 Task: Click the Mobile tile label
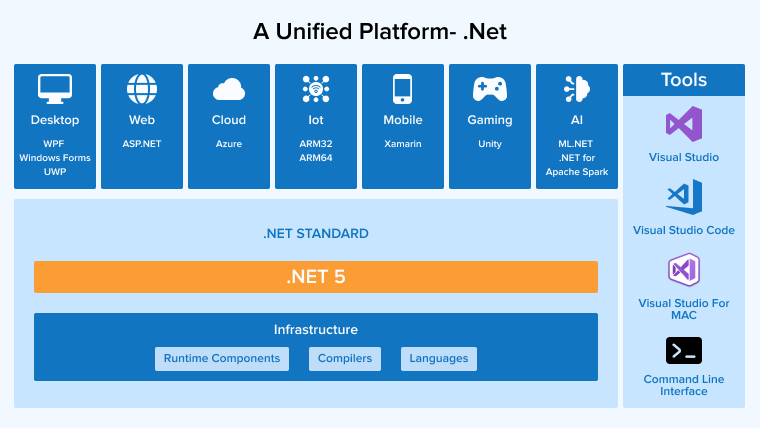(402, 120)
